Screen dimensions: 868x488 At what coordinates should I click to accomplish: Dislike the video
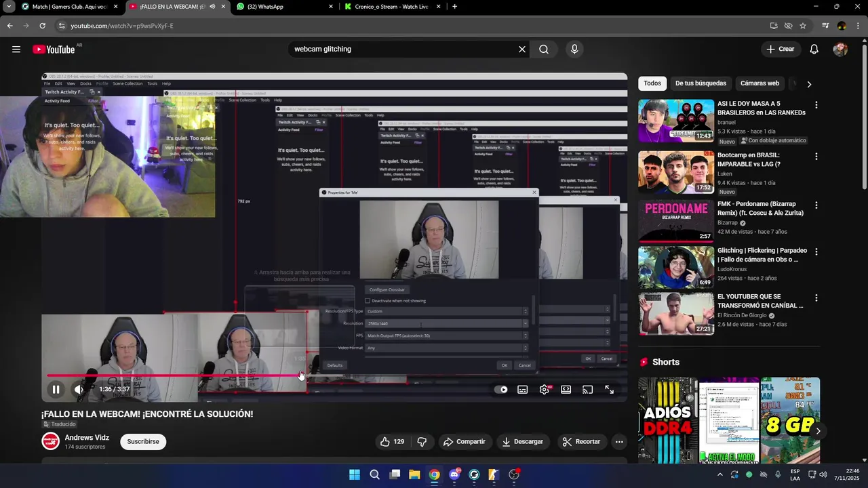422,442
